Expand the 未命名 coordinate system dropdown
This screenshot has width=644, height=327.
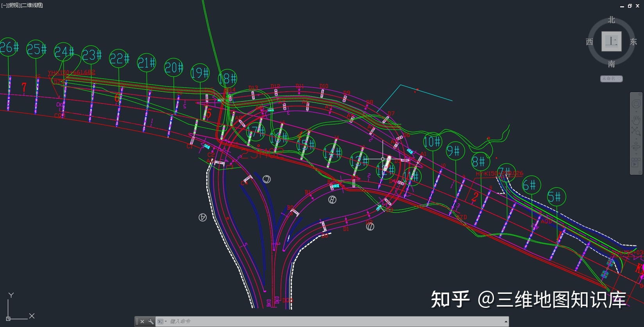click(611, 79)
